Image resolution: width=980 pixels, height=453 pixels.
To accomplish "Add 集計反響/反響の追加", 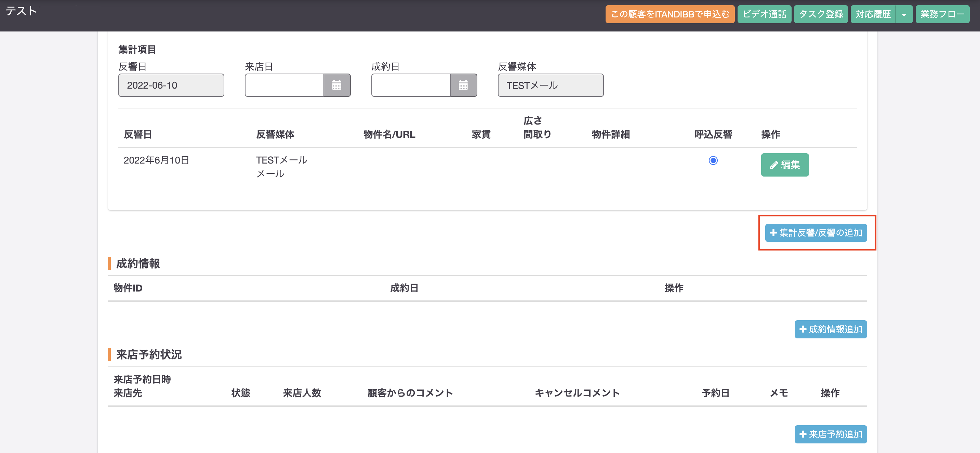I will click(816, 233).
